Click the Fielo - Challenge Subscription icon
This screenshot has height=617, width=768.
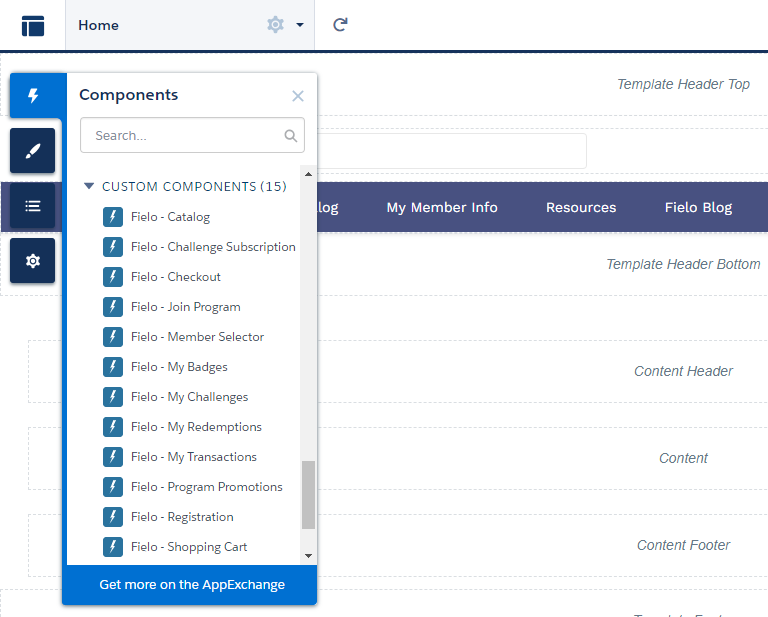coord(113,247)
